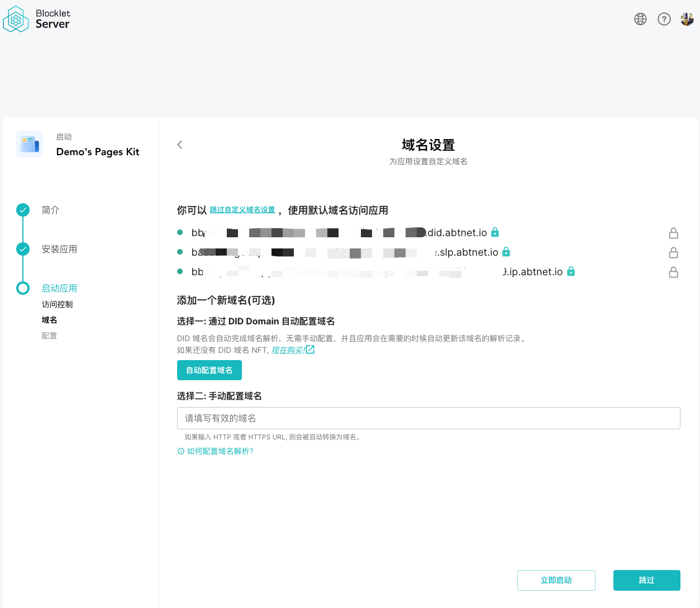The height and width of the screenshot is (608, 700).
Task: Click the gray lock on the did.abtnet.io row
Action: pyautogui.click(x=674, y=233)
